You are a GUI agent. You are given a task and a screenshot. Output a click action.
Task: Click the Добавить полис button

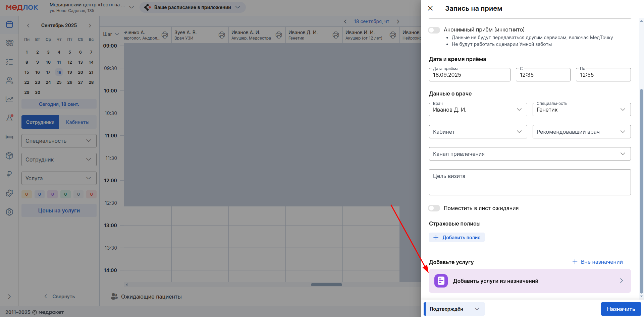point(457,238)
